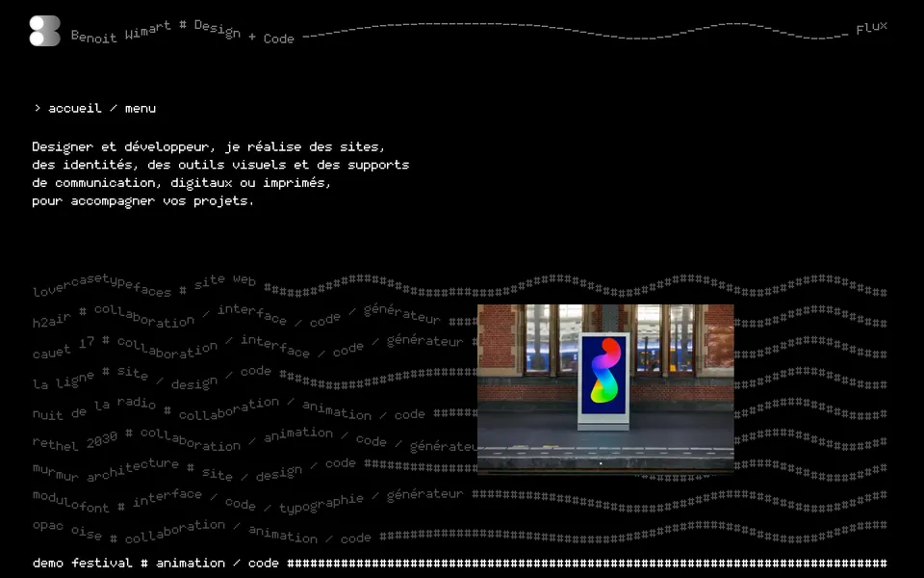Open the Flux link
The image size is (924, 578).
[872, 28]
